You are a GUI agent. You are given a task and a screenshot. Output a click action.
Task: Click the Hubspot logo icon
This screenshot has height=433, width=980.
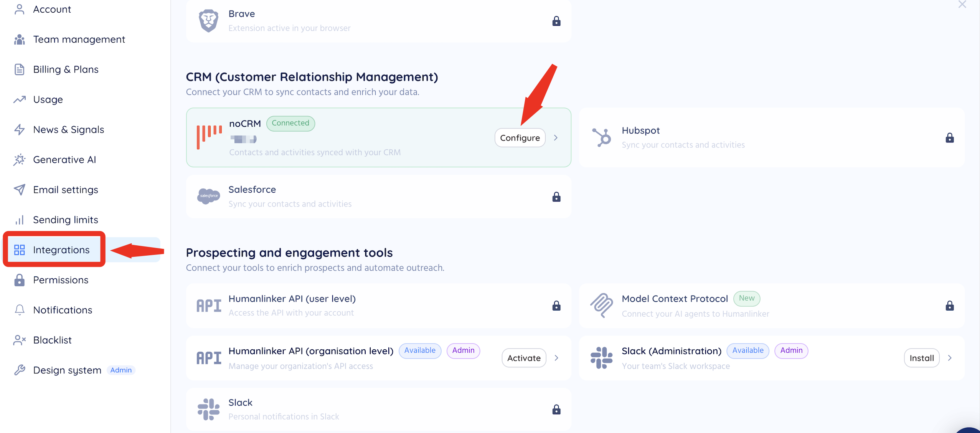(602, 137)
